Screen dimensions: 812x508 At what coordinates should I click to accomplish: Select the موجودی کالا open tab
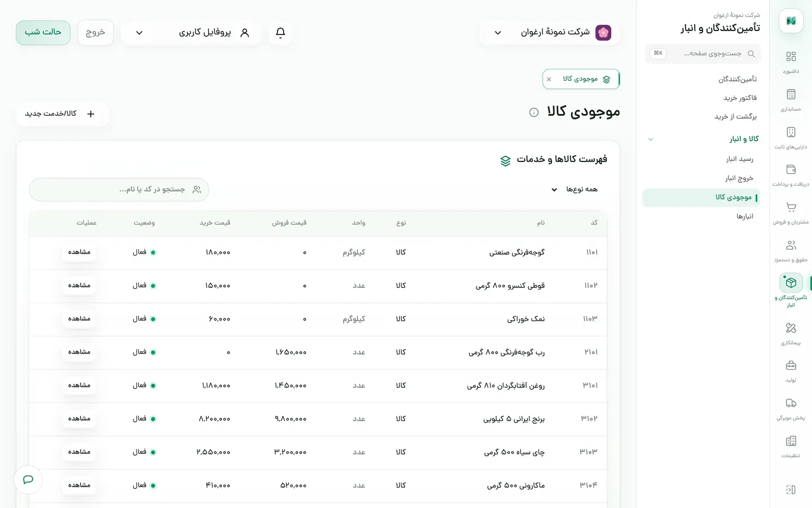click(x=581, y=79)
